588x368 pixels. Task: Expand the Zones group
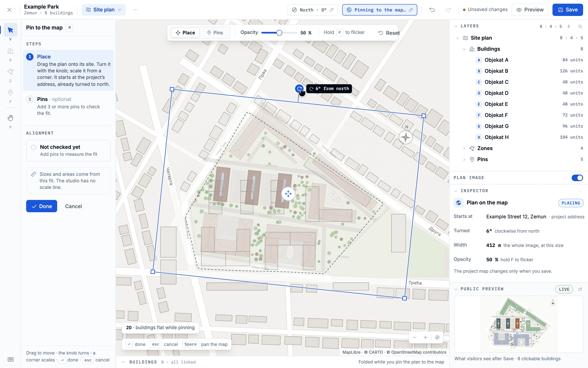coord(464,148)
